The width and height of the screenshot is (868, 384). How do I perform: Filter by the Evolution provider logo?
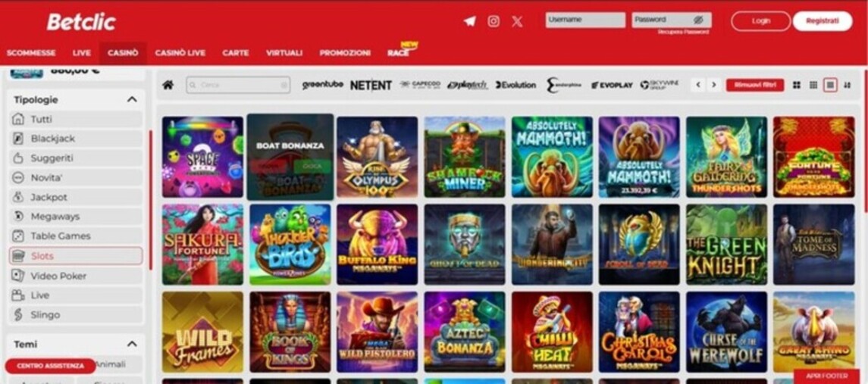coord(515,86)
